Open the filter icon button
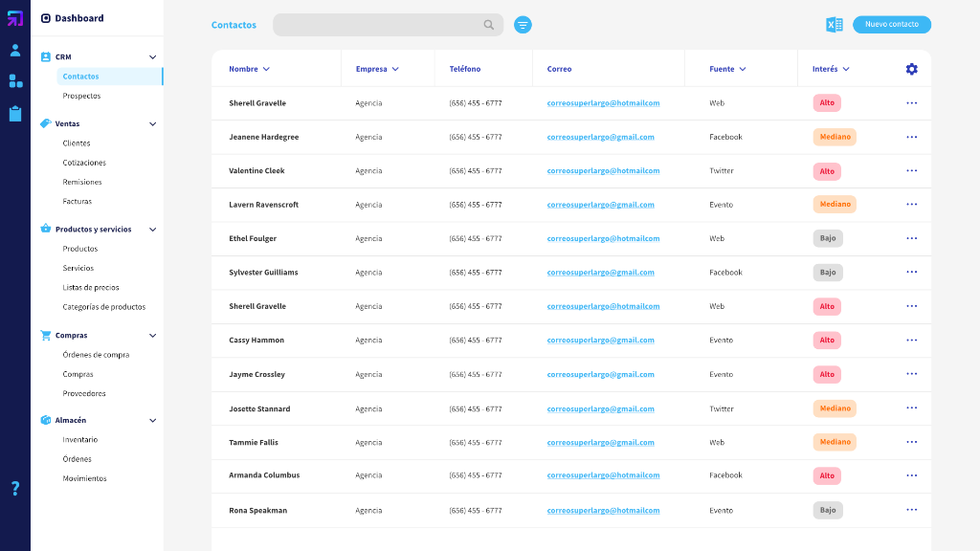Image resolution: width=980 pixels, height=551 pixels. [523, 25]
